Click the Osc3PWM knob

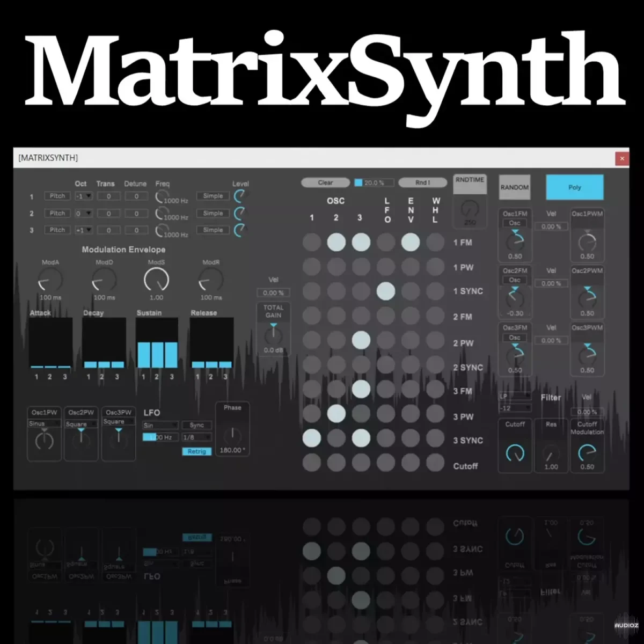click(587, 355)
